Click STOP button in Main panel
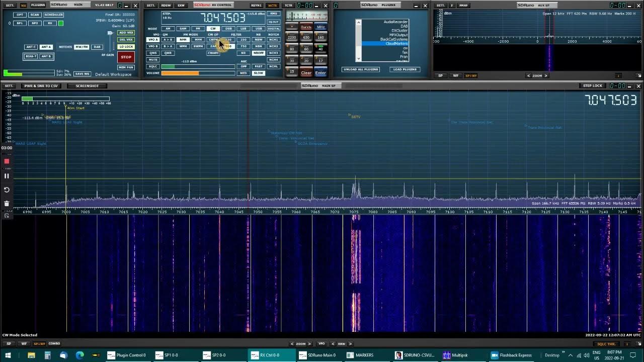Screen dimensions: 644x362 click(x=126, y=57)
